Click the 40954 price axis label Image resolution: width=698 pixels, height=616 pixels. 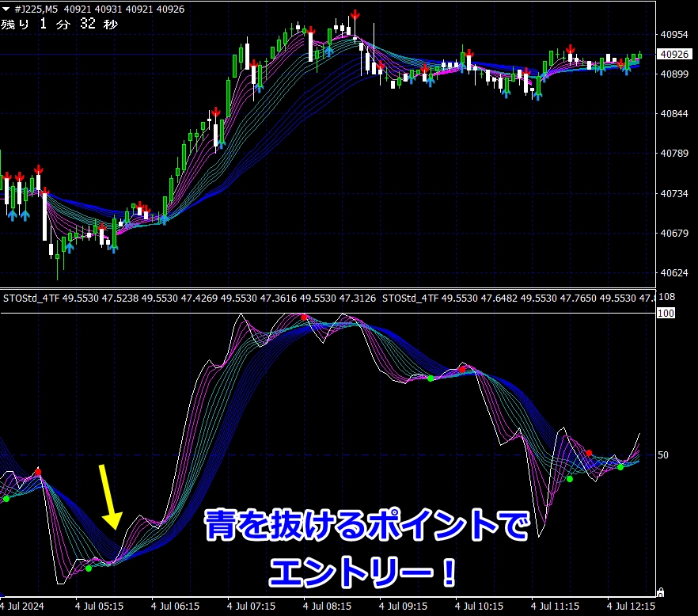[673, 35]
